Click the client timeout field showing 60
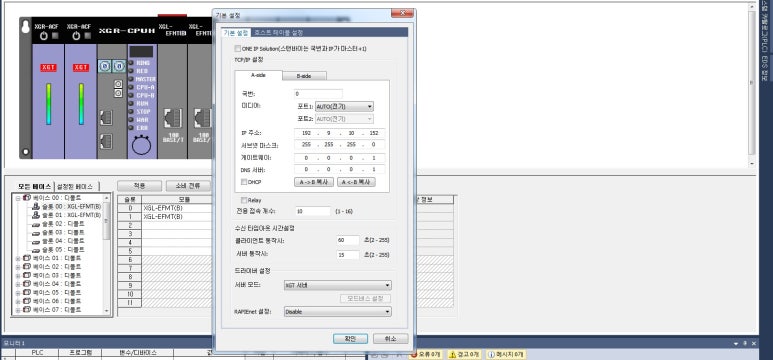Image resolution: width=773 pixels, height=360 pixels. (x=348, y=240)
